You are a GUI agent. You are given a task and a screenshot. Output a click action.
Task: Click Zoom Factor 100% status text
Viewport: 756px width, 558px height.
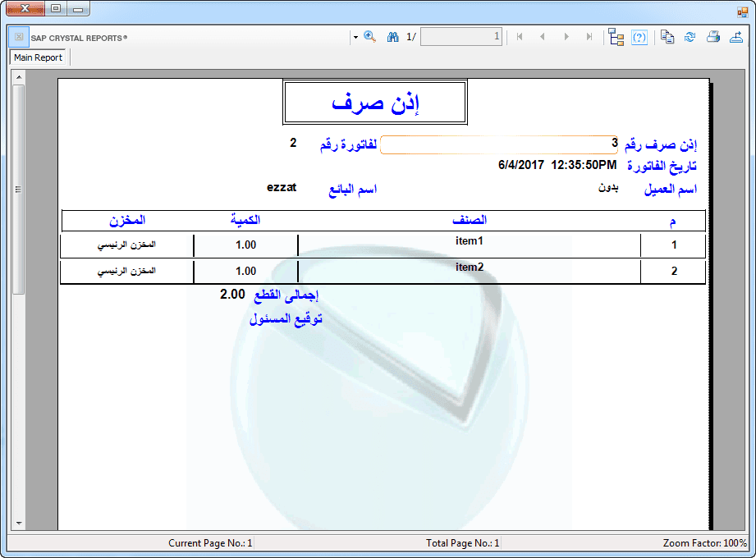(704, 543)
